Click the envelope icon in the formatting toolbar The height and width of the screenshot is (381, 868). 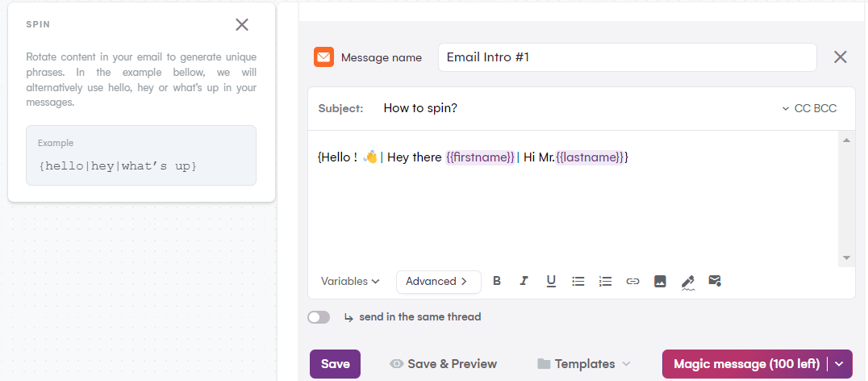point(714,281)
